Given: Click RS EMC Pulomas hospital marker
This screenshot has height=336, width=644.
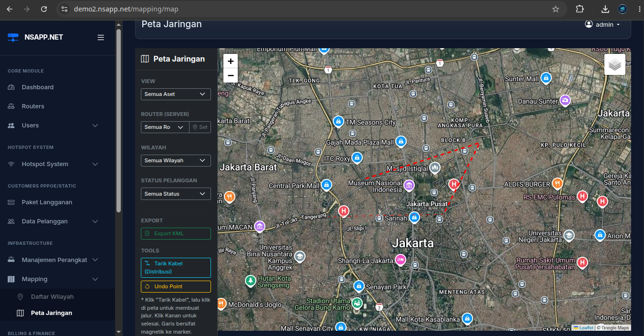Looking at the screenshot, I should coord(582,196).
